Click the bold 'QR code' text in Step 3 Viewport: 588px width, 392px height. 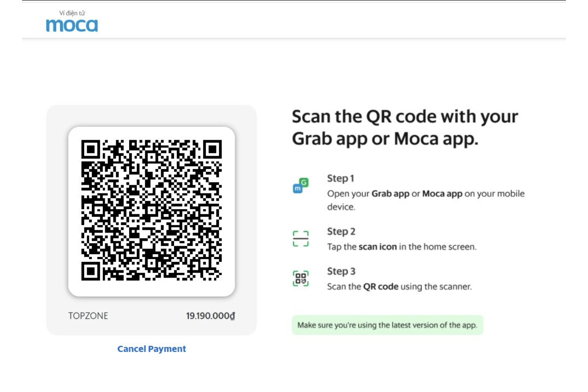coord(381,287)
